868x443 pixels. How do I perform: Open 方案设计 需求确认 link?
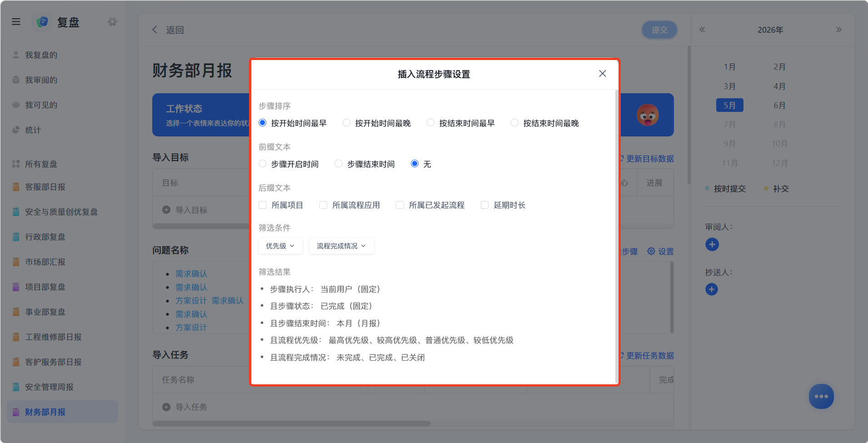point(210,301)
